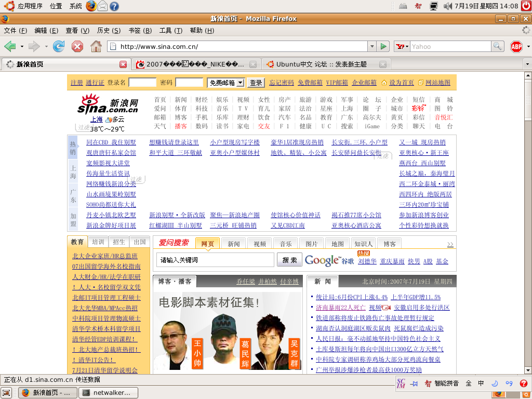Toggle full-width 全 mode in SCIM toolbar
The height and width of the screenshot is (399, 532).
[x=469, y=383]
